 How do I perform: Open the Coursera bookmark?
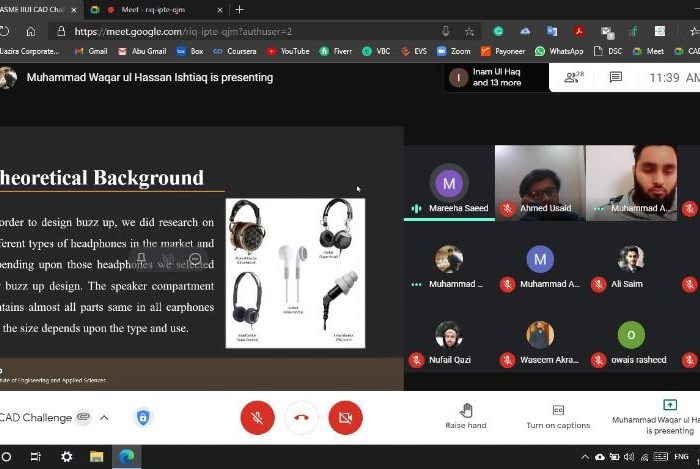(235, 51)
